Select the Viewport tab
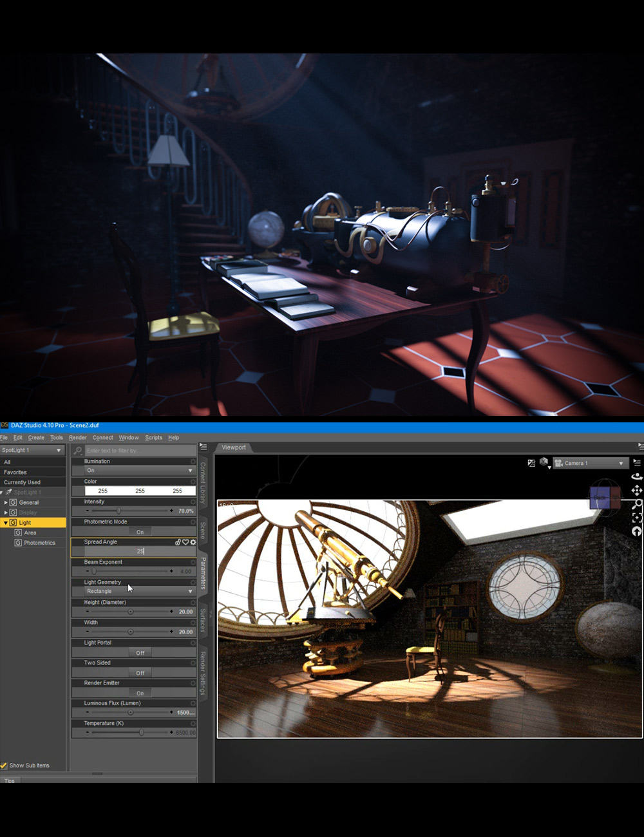Viewport: 644px width, 837px height. 234,447
